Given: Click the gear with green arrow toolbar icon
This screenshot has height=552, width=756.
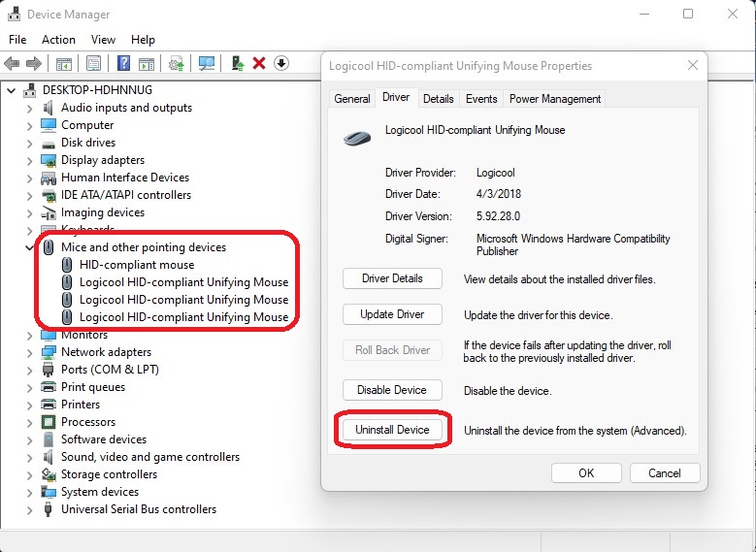Looking at the screenshot, I should pos(177,63).
